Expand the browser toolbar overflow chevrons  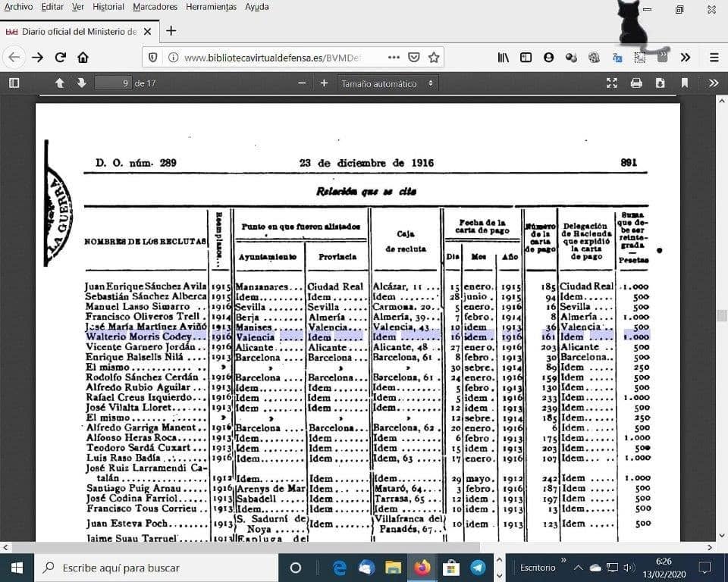(x=686, y=58)
